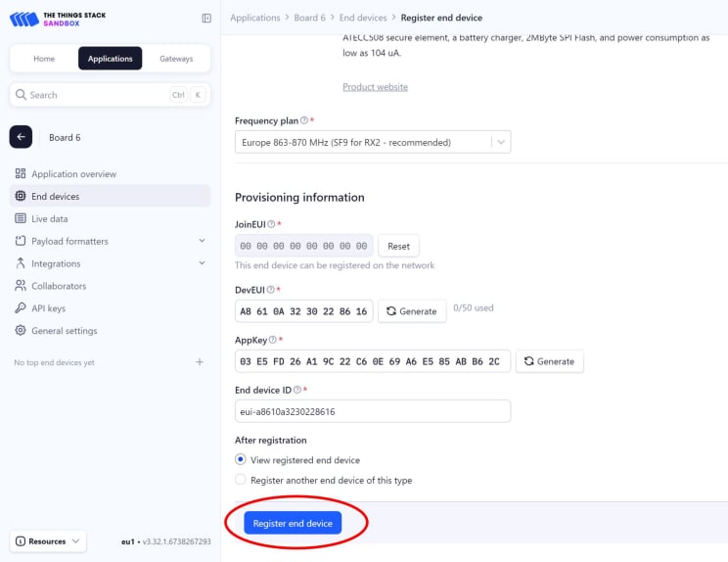
Task: Click the Live data list icon
Action: coord(21,218)
